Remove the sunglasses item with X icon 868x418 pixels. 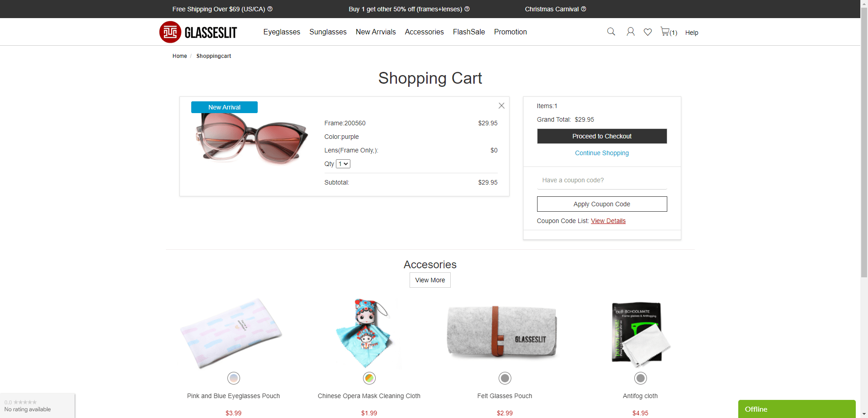coord(501,105)
